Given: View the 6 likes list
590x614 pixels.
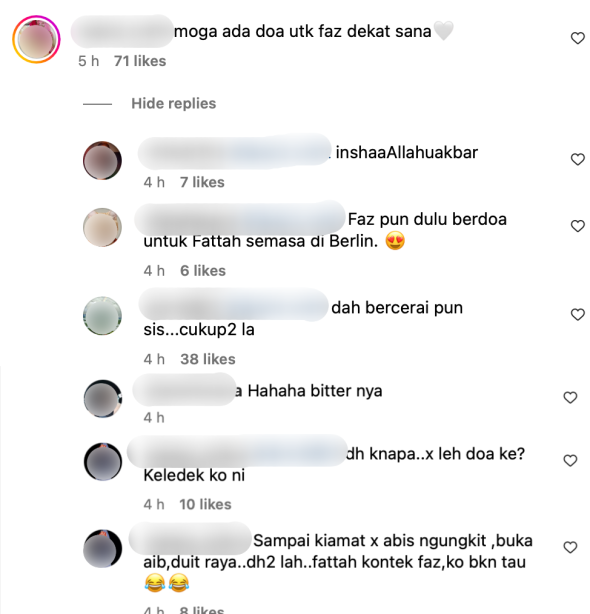Looking at the screenshot, I should tap(203, 271).
